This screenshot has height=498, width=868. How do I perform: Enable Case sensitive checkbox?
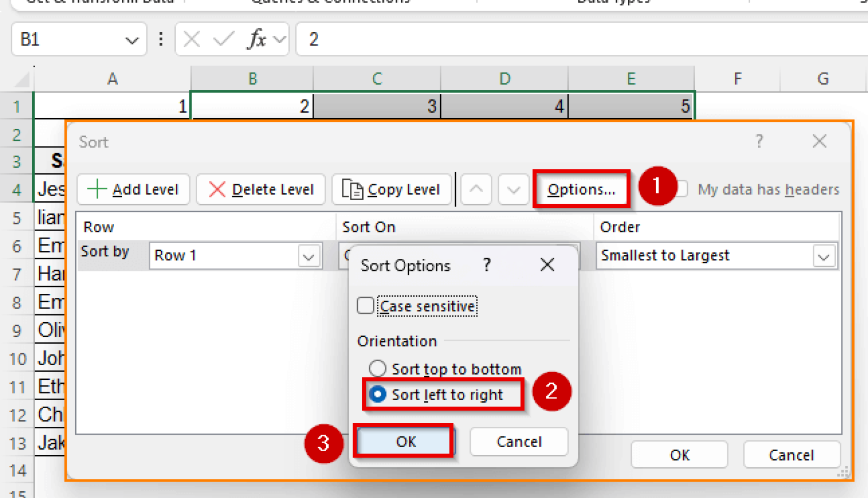pos(366,306)
